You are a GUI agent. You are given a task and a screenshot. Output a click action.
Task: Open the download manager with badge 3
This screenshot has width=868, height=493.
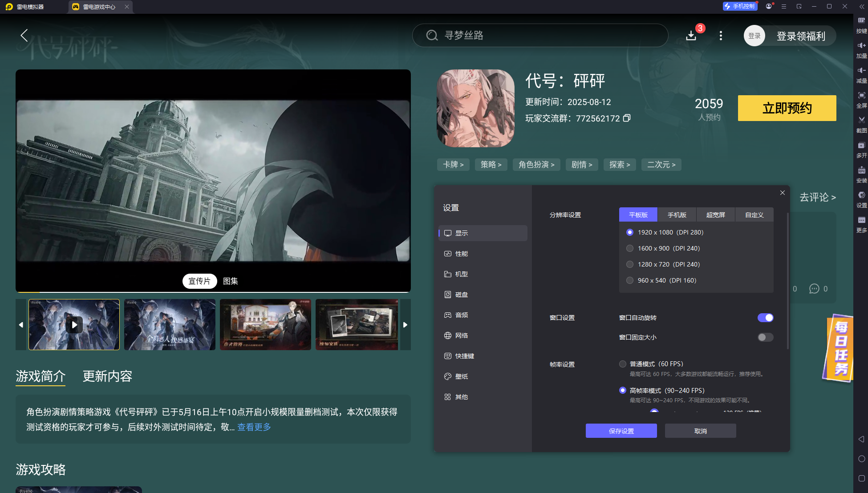691,36
